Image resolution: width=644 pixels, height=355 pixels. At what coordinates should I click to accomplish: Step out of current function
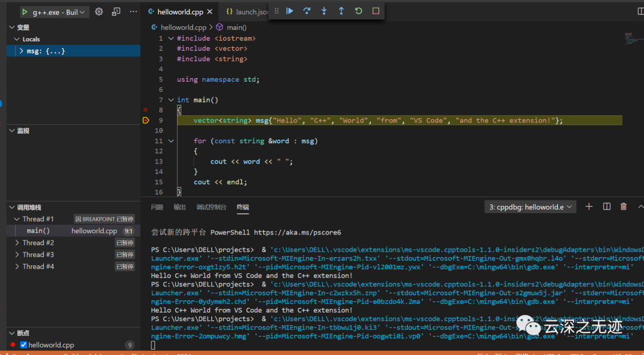coord(341,11)
